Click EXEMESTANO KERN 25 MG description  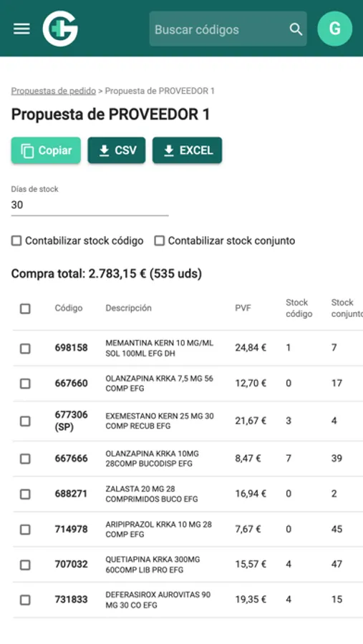pyautogui.click(x=160, y=421)
